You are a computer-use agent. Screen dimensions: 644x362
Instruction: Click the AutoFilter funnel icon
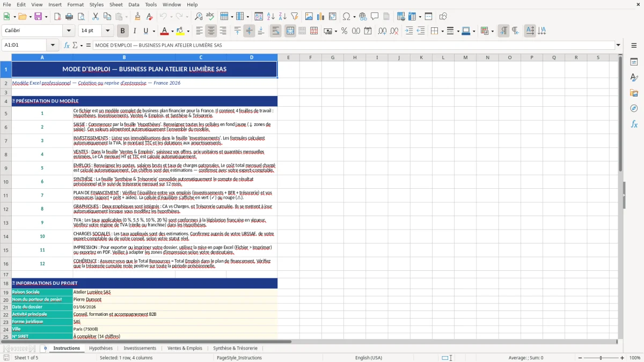pos(294,17)
